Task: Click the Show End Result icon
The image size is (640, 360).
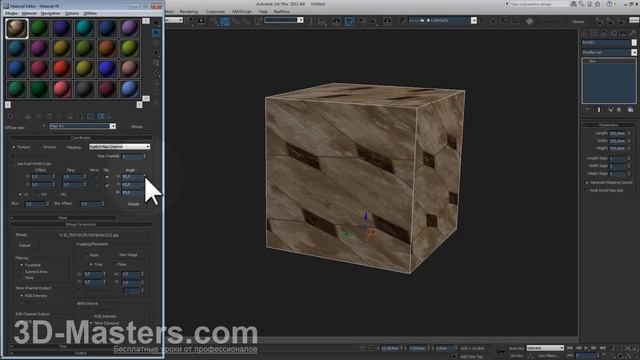Action: (101, 116)
